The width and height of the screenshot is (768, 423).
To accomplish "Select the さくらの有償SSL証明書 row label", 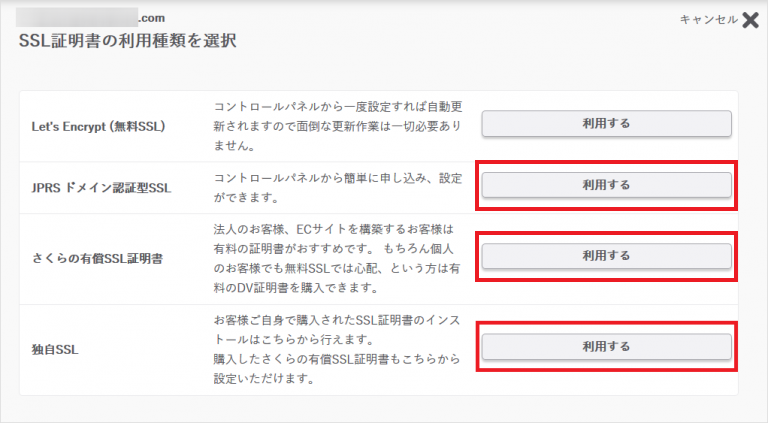I will point(96,258).
